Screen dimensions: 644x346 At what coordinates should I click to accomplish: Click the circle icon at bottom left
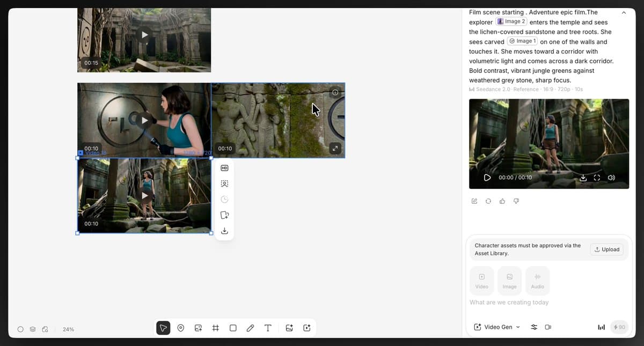point(20,329)
